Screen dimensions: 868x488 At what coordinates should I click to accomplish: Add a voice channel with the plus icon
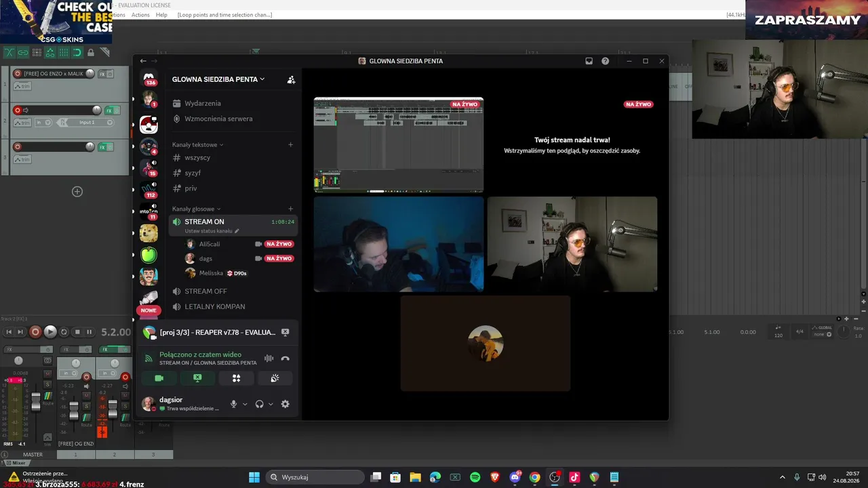click(290, 209)
